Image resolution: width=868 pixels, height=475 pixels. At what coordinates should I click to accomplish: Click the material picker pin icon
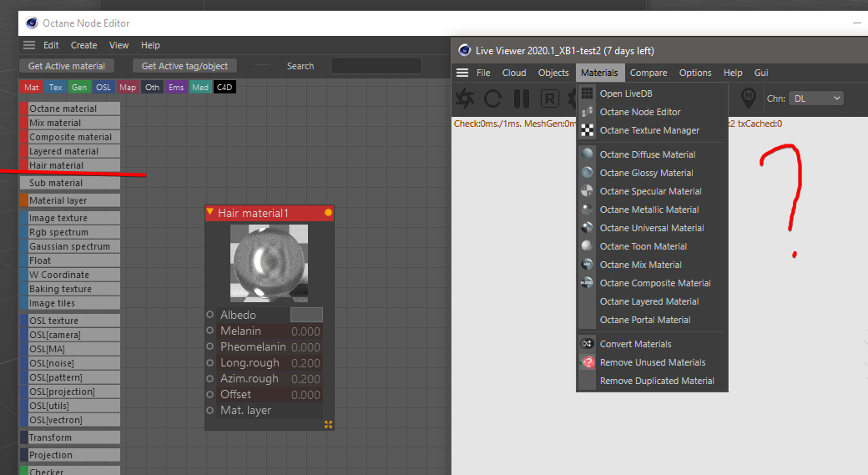pyautogui.click(x=749, y=98)
